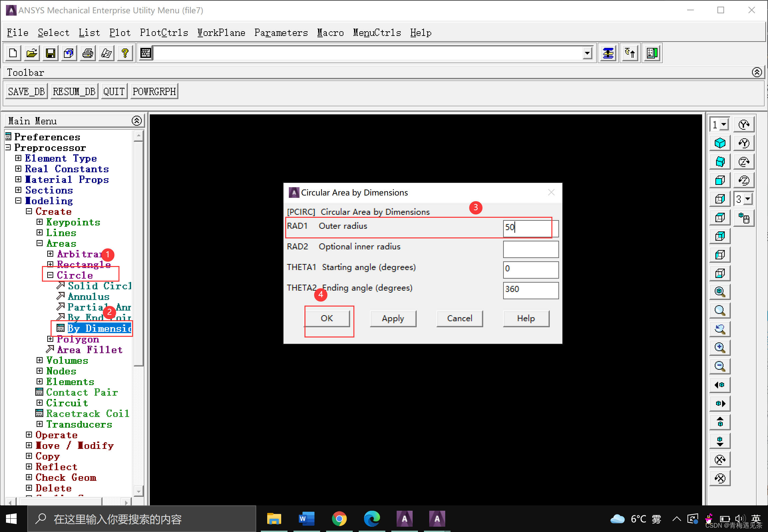Open the WorkPlane menu
Image resolution: width=768 pixels, height=532 pixels.
(221, 33)
